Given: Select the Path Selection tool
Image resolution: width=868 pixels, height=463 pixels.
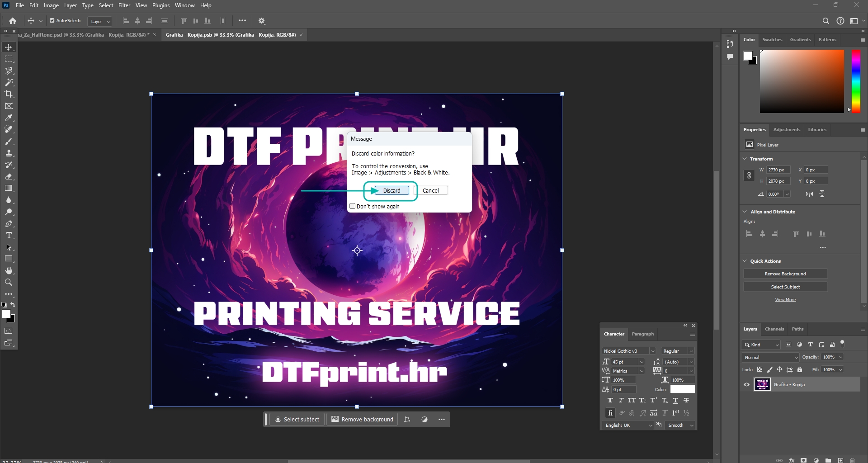Looking at the screenshot, I should 9,247.
